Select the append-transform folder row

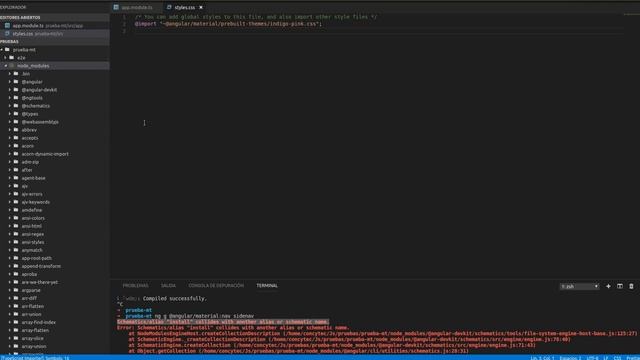tap(55, 266)
